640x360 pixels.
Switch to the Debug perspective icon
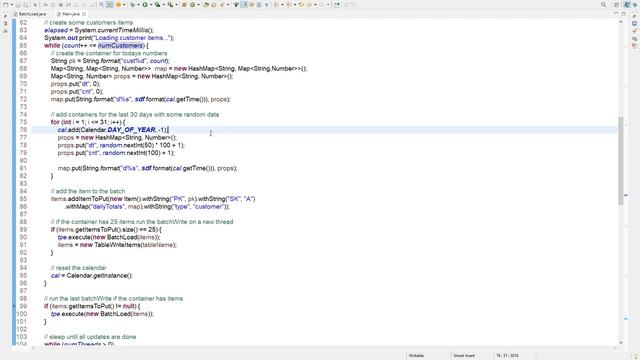click(x=635, y=4)
